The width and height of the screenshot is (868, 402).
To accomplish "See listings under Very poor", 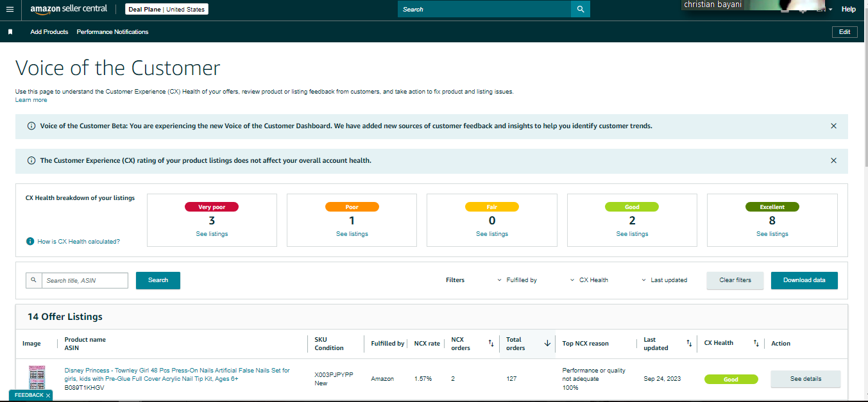I will pos(212,234).
